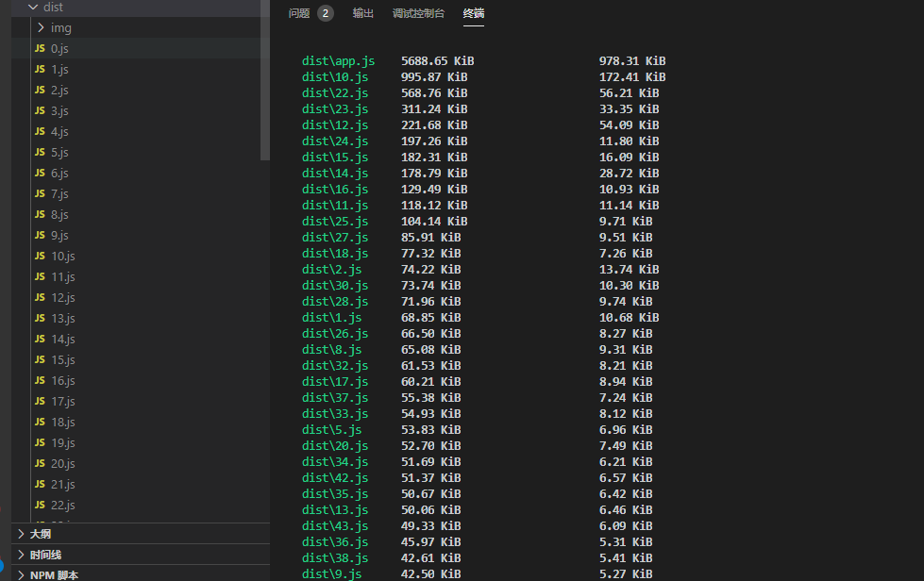Image resolution: width=924 pixels, height=581 pixels.
Task: Open 17.js from the dist folder
Action: tap(63, 401)
